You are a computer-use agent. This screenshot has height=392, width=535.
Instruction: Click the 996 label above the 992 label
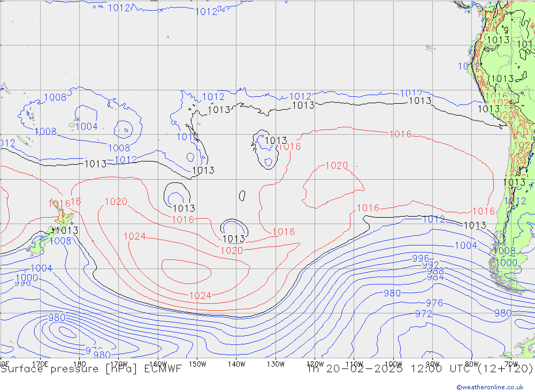[x=421, y=258]
